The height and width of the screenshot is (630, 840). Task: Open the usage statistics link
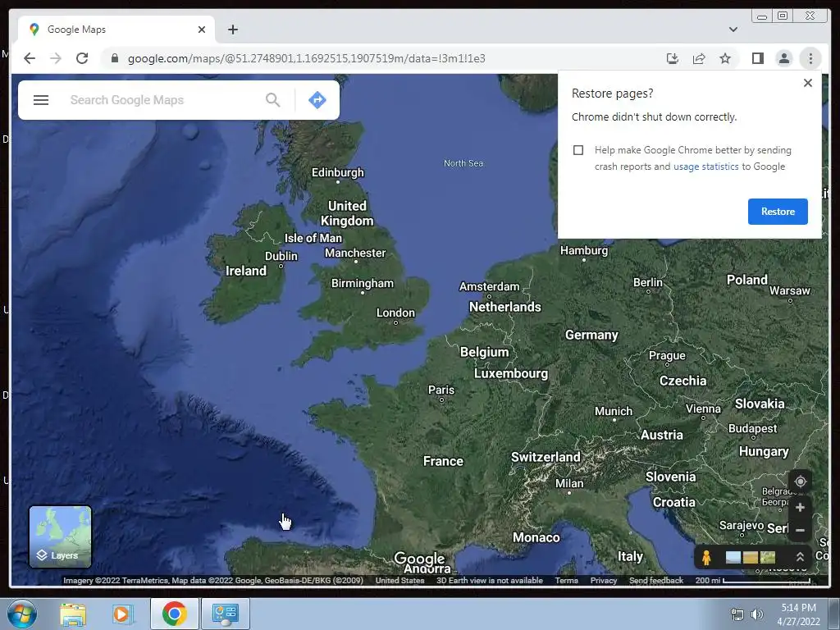[705, 167]
